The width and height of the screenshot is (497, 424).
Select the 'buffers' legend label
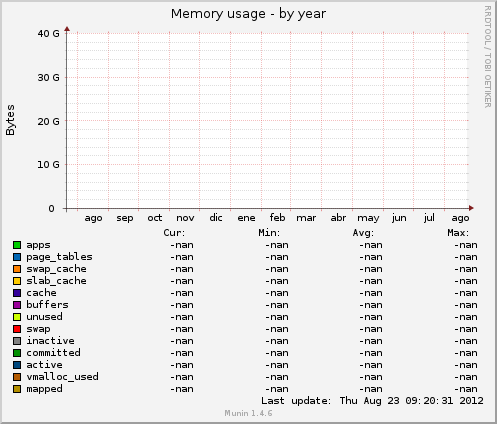click(x=47, y=305)
